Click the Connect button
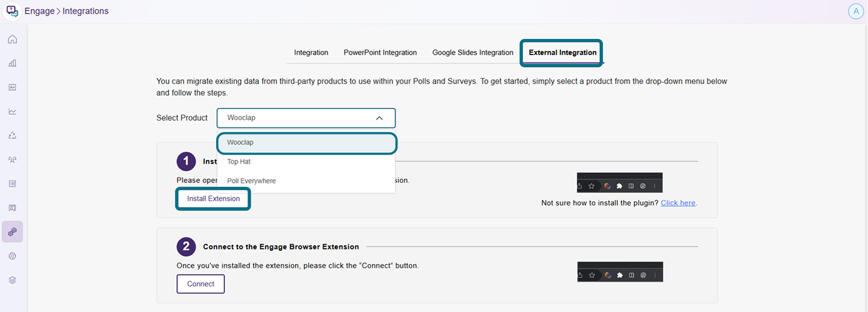 201,284
